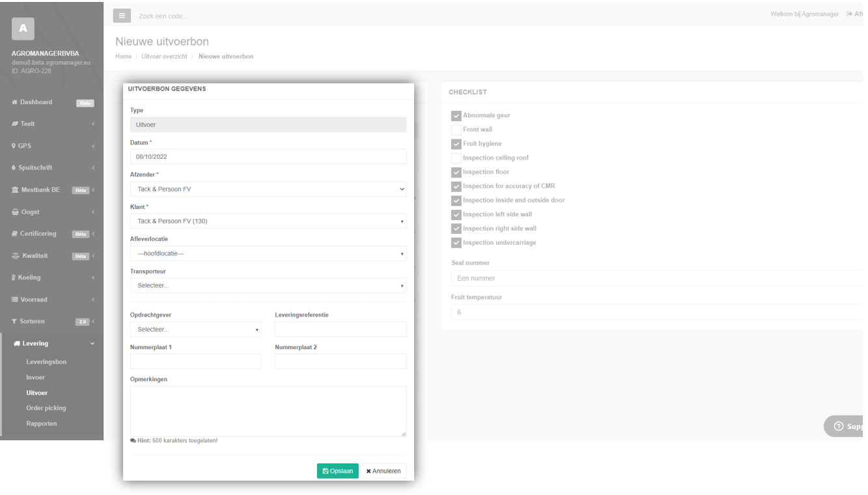Expand the Sorteren menu chevron
The width and height of the screenshot is (868, 495).
tap(92, 321)
